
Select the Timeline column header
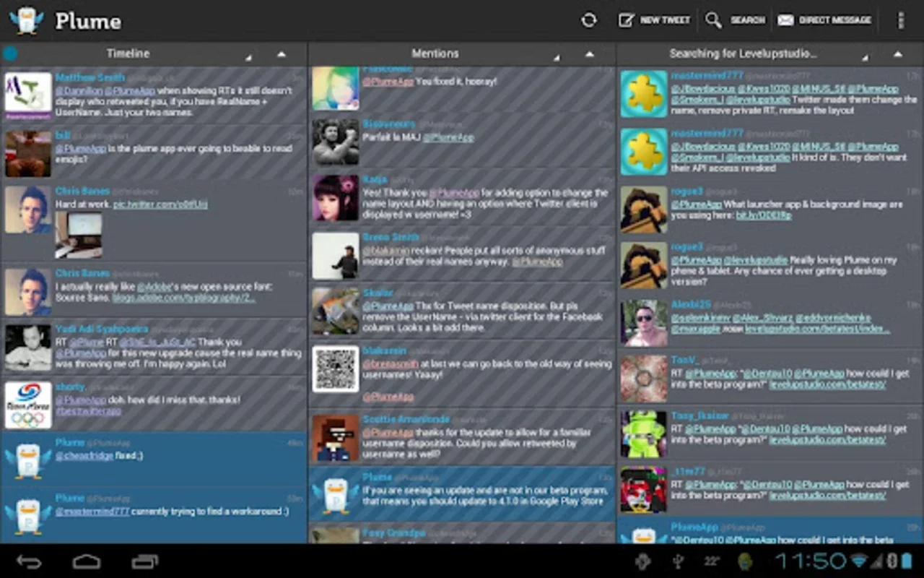(128, 53)
